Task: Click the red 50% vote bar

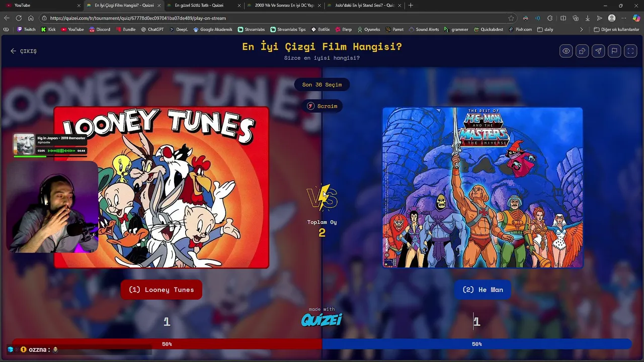Action: point(167,344)
